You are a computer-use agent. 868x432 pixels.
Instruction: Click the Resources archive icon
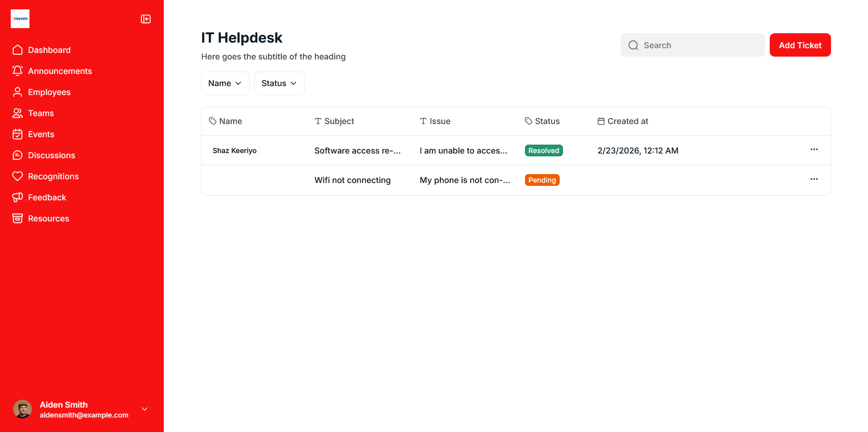18,219
